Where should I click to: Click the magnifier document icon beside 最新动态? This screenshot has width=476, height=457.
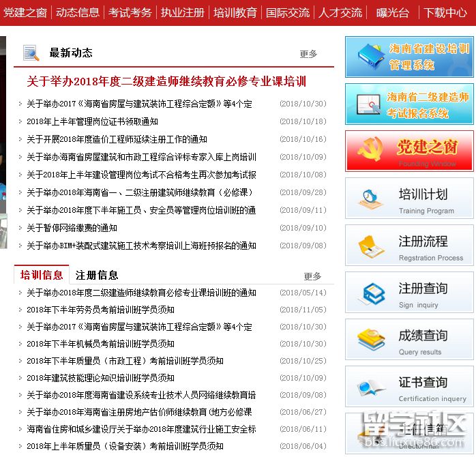point(31,53)
